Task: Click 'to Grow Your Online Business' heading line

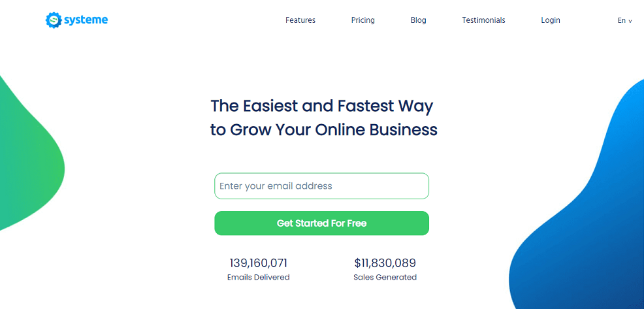Action: coord(323,129)
